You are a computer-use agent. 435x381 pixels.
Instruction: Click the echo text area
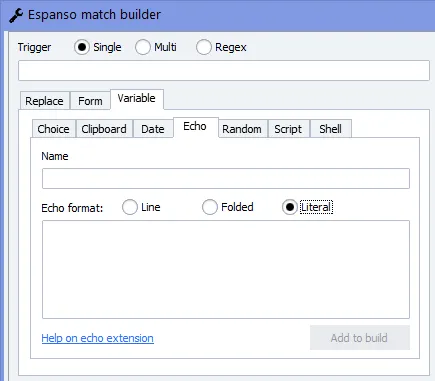226,269
